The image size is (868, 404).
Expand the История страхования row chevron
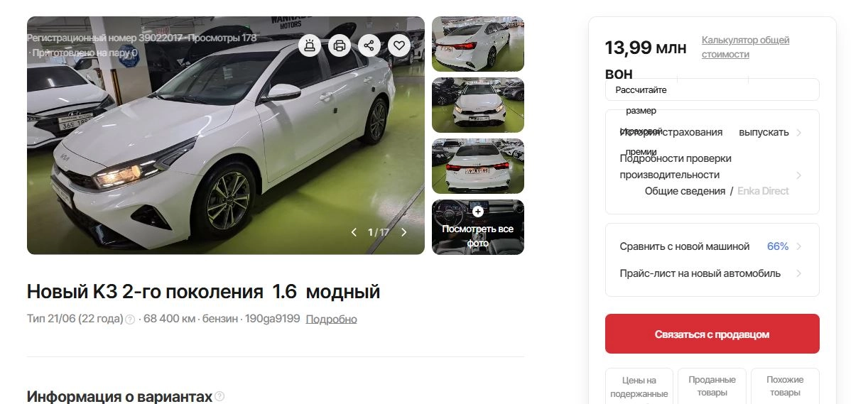tap(799, 133)
